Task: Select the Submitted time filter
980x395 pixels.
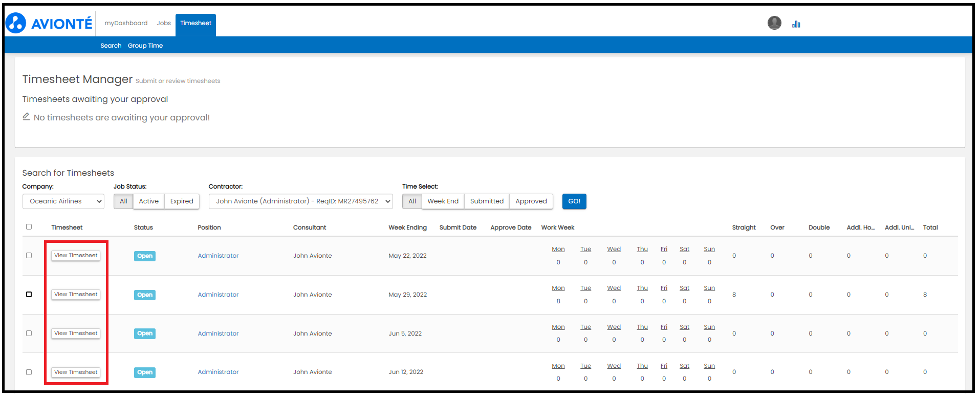Action: coord(487,201)
